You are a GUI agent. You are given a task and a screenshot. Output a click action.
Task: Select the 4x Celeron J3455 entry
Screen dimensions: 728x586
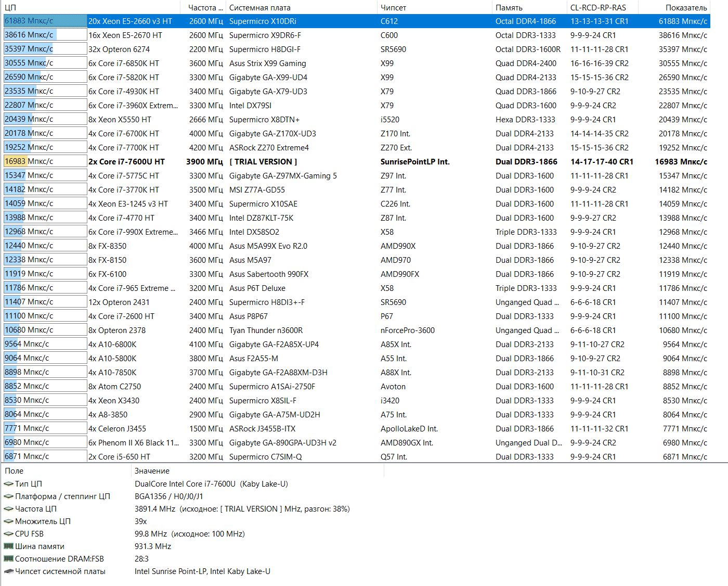click(118, 429)
